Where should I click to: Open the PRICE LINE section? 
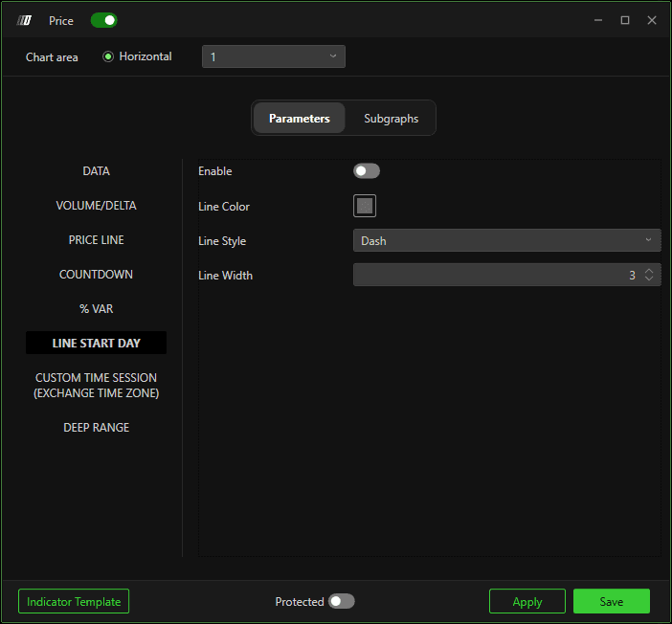[96, 240]
